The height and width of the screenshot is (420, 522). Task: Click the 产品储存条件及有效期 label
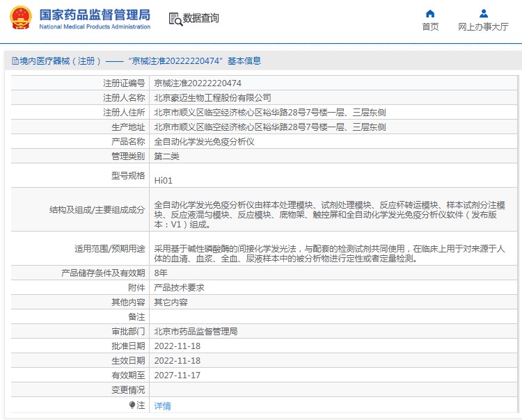tap(103, 273)
